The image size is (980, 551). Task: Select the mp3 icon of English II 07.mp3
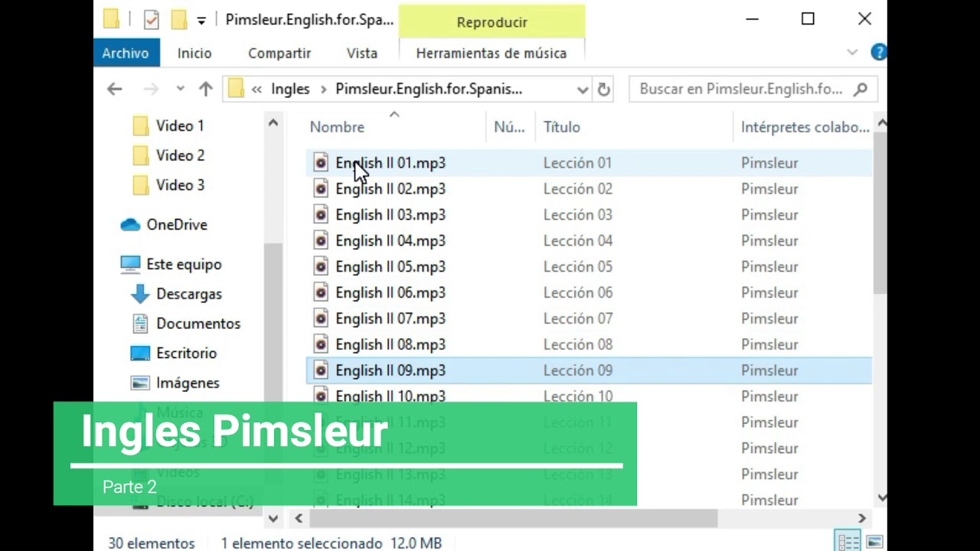coord(321,319)
